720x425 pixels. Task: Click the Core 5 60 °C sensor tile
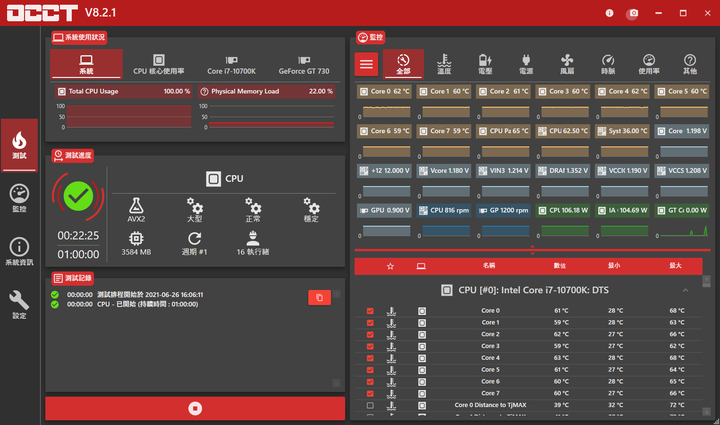pos(682,91)
